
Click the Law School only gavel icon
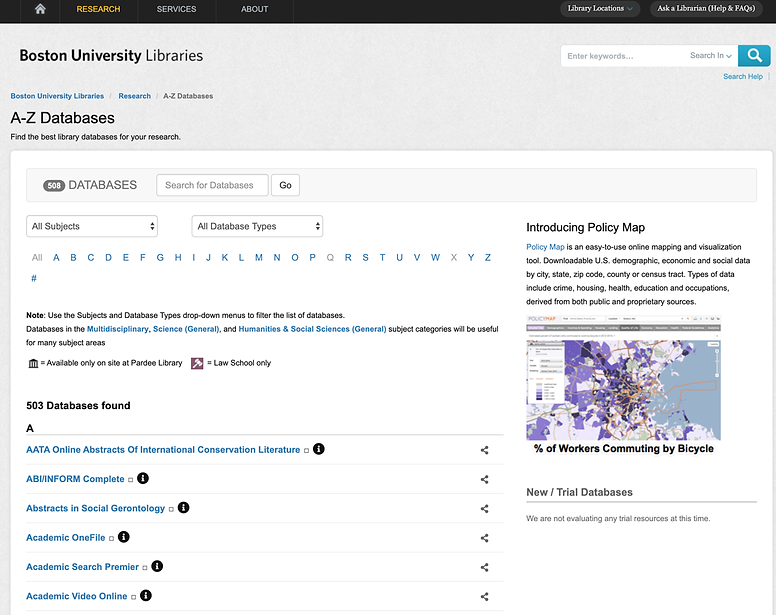pyautogui.click(x=197, y=363)
